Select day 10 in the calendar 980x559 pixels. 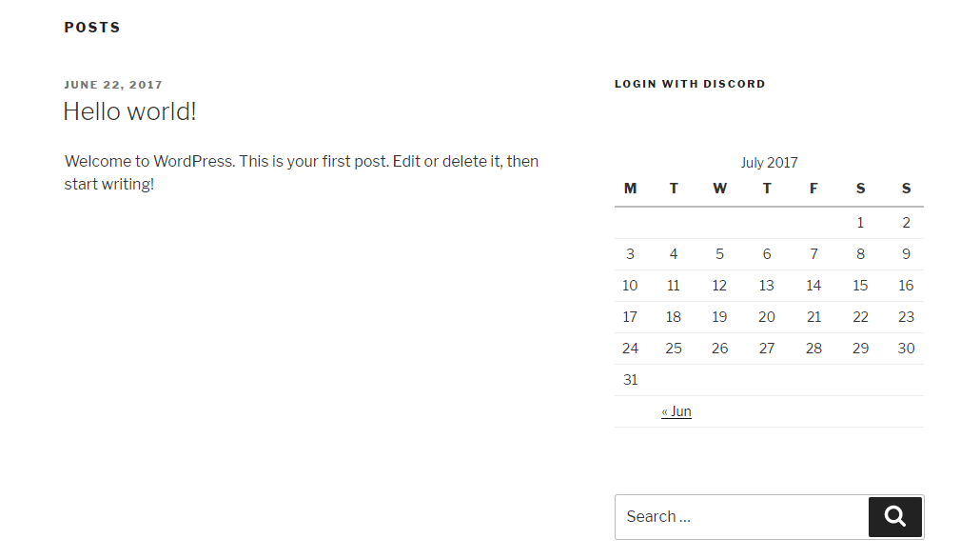point(630,286)
